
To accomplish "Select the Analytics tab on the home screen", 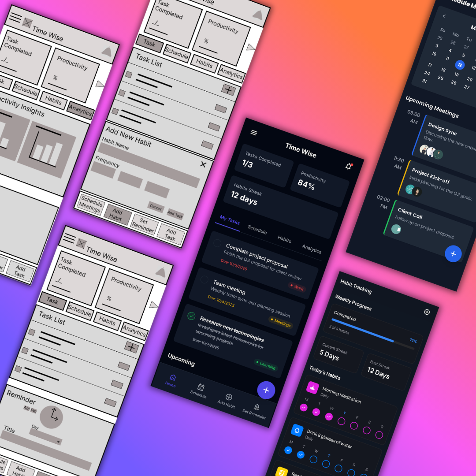I will click(x=312, y=249).
